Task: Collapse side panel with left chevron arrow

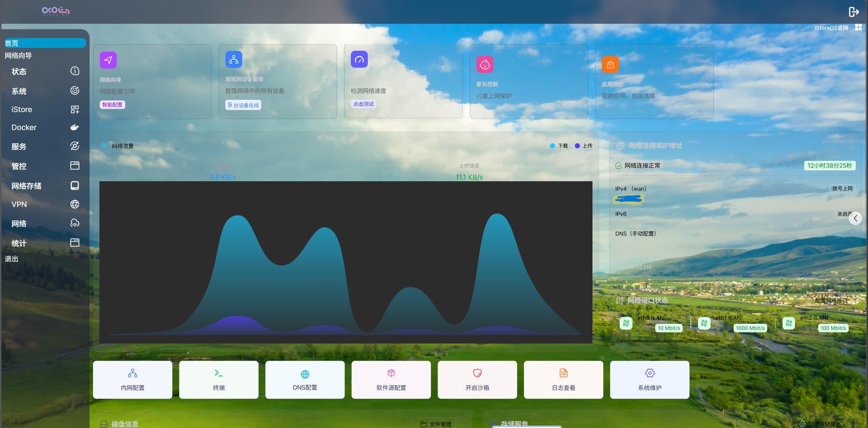Action: 855,219
